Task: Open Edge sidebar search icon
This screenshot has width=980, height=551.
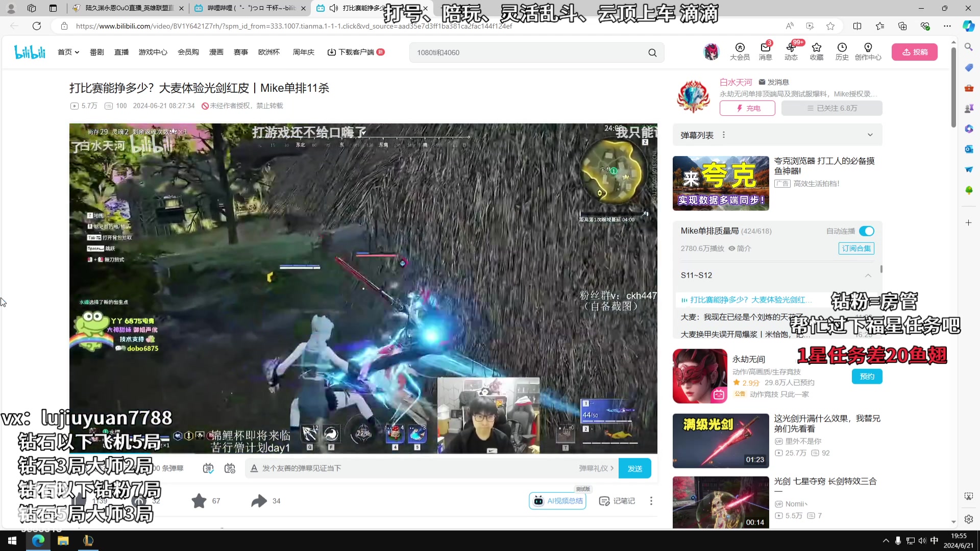Action: [968, 47]
